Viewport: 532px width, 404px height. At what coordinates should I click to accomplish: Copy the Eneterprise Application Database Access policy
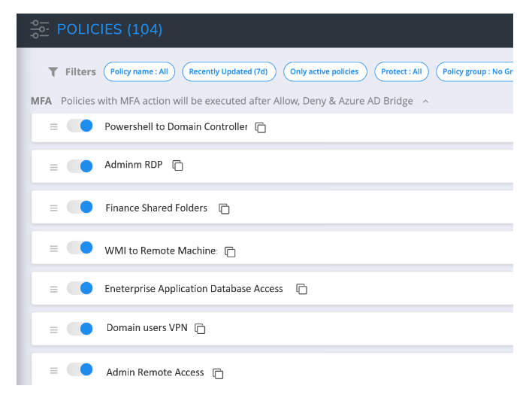pos(301,289)
